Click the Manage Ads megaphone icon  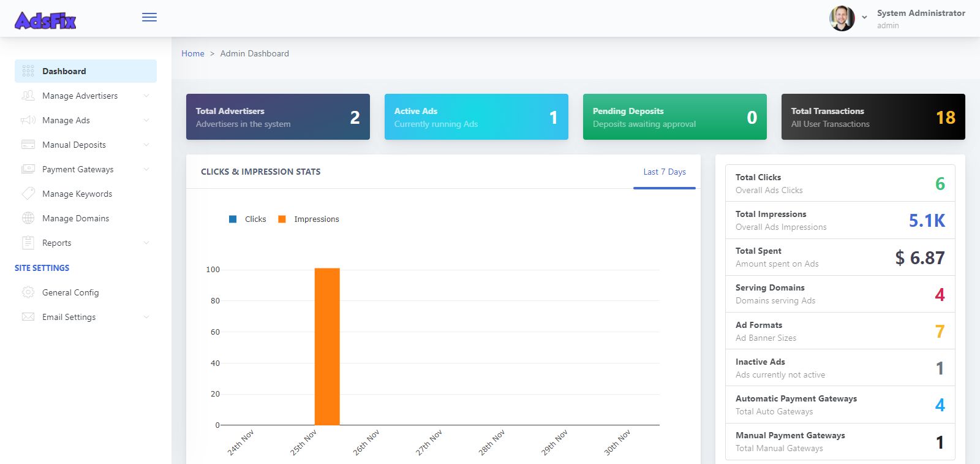coord(28,120)
